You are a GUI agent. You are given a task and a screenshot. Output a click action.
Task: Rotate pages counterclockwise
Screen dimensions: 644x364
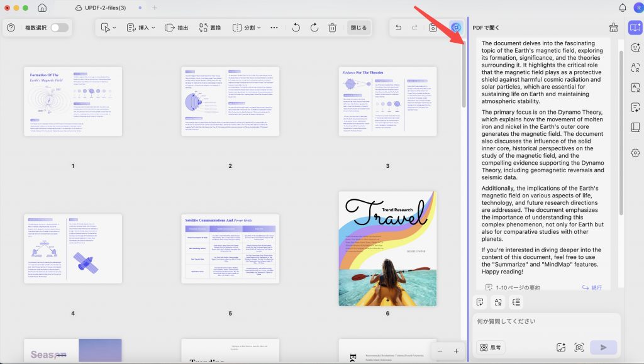[x=296, y=28]
